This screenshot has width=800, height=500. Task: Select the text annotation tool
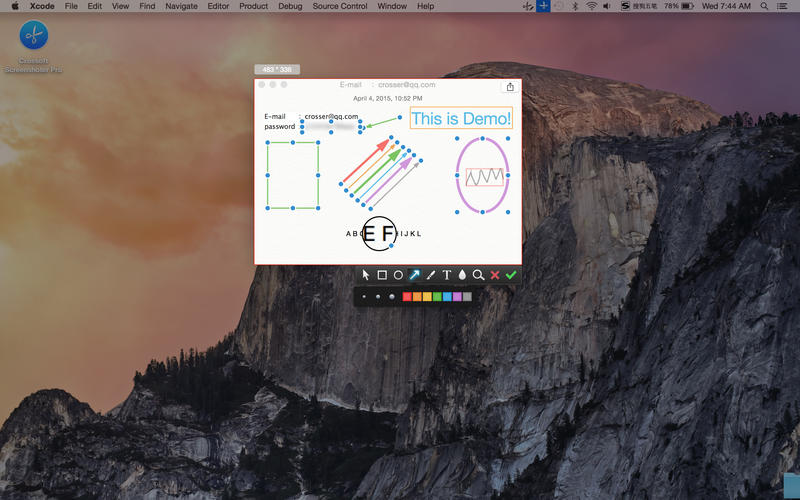click(x=447, y=275)
